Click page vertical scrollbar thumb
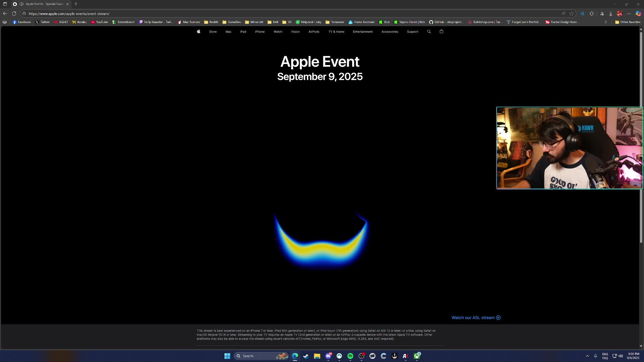 click(641, 137)
